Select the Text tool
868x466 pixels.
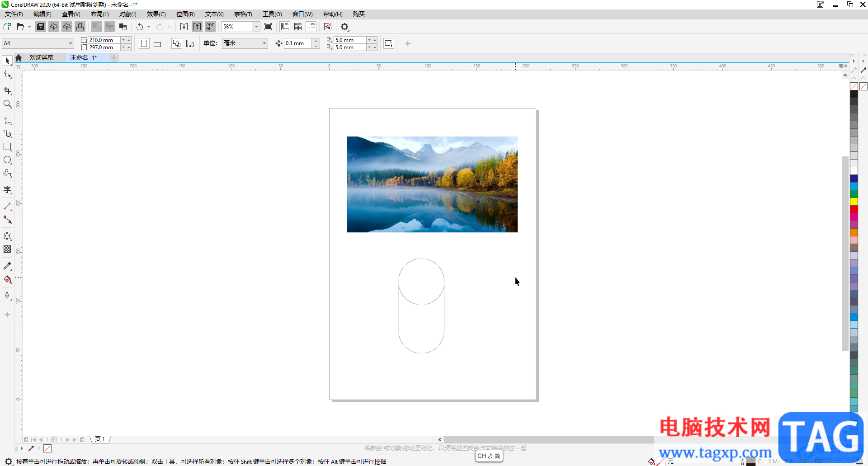click(7, 190)
